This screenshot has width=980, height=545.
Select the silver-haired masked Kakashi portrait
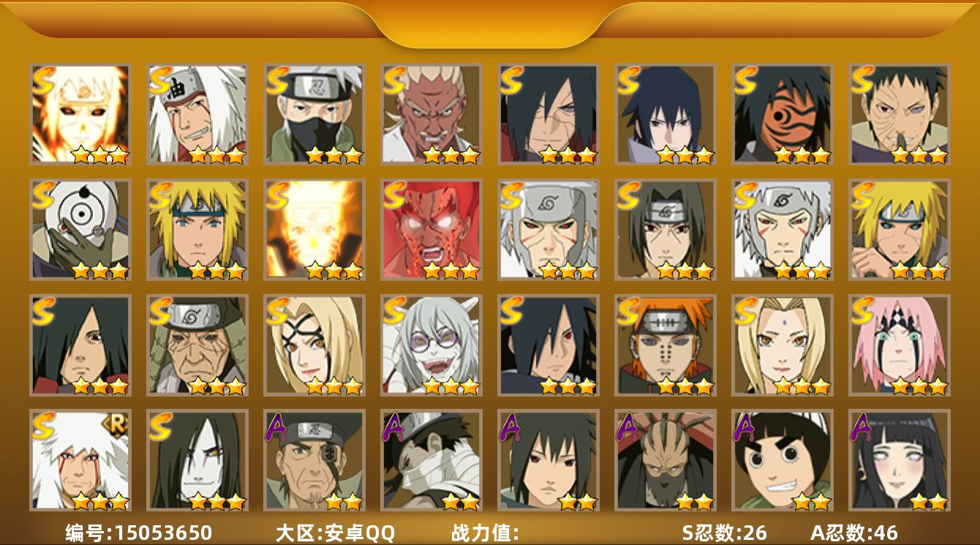click(x=314, y=114)
